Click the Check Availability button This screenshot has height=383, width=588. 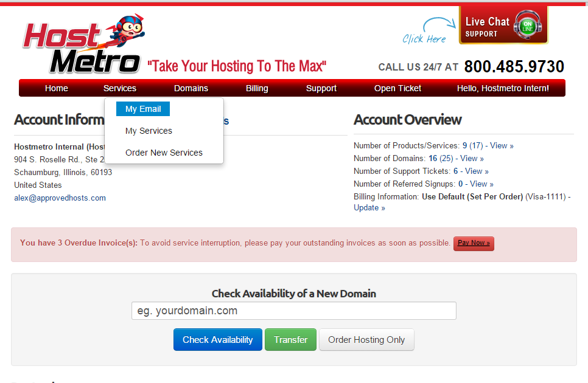pyautogui.click(x=218, y=340)
